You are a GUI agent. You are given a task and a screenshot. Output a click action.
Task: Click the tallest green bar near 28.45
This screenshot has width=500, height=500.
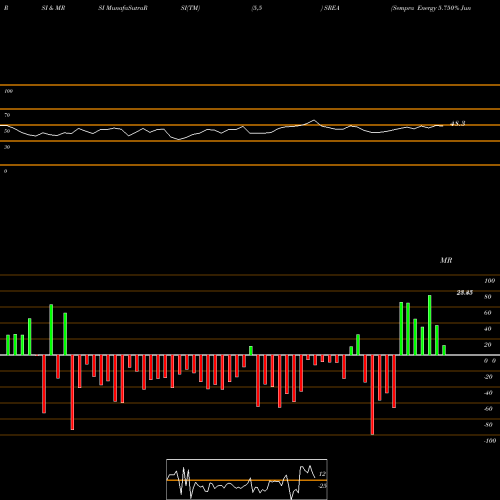click(430, 325)
